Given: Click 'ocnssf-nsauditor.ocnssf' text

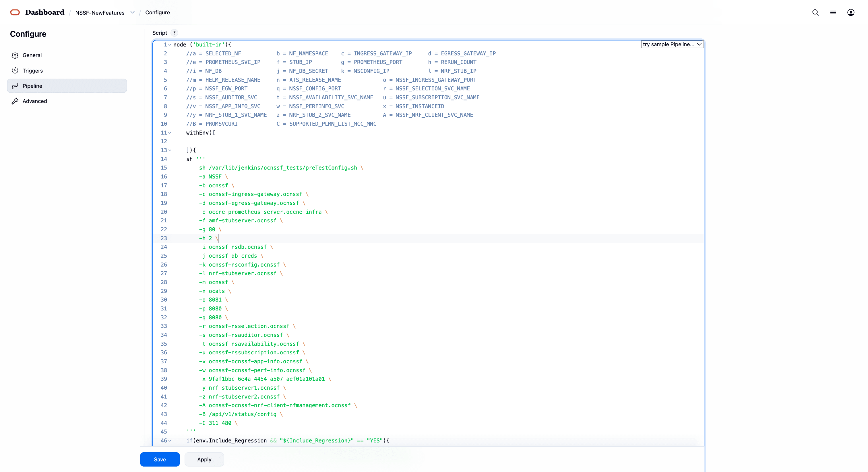Looking at the screenshot, I should 246,335.
